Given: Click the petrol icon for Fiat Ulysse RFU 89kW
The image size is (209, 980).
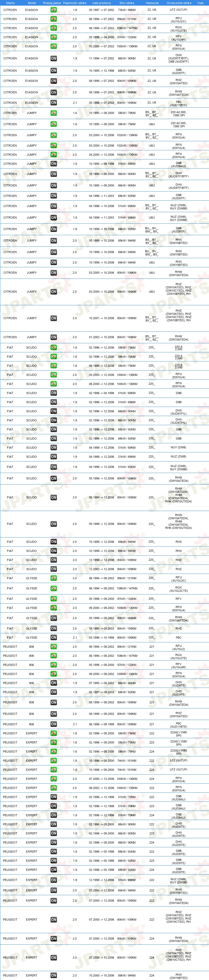Looking at the screenshot, I should pyautogui.click(x=53, y=578).
